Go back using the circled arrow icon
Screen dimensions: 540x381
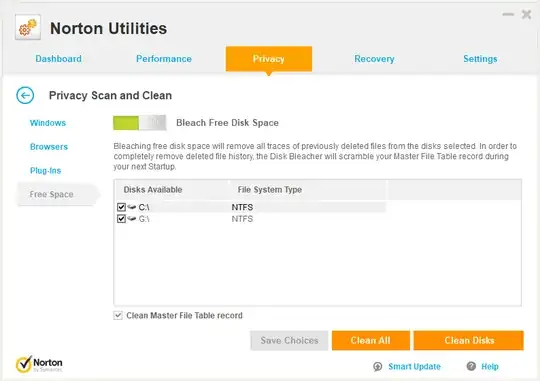pyautogui.click(x=25, y=95)
